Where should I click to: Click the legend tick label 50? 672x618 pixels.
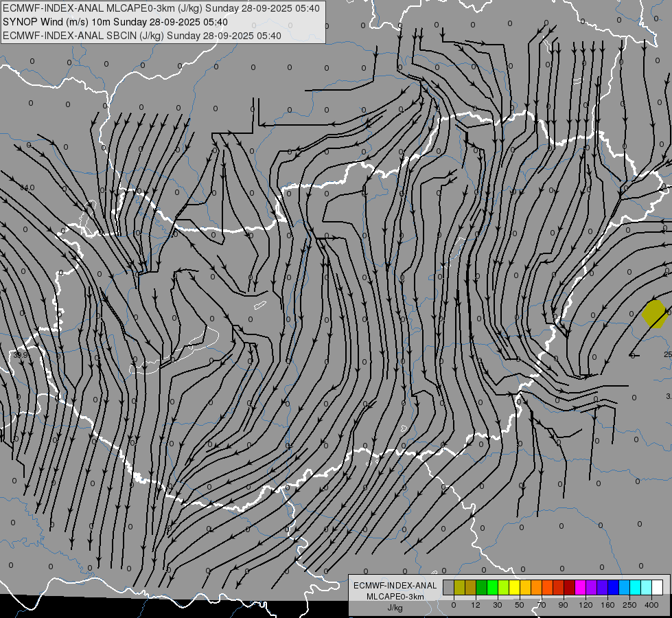520,605
